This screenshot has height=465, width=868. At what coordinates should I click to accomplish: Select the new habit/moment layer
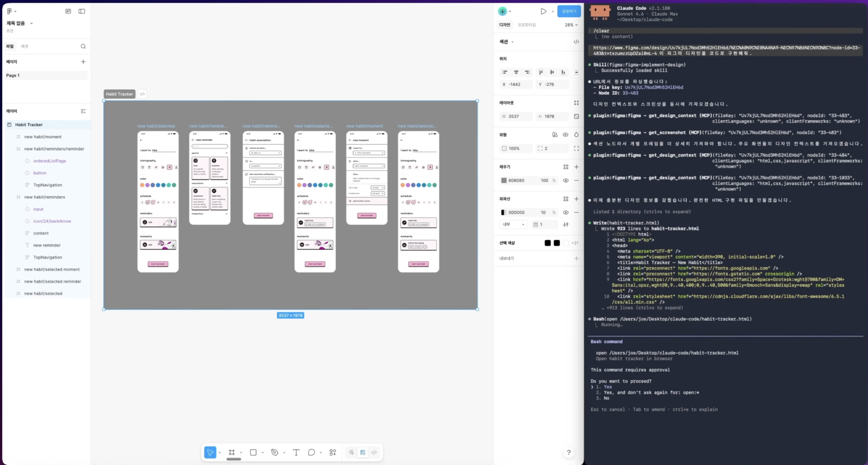[43, 137]
